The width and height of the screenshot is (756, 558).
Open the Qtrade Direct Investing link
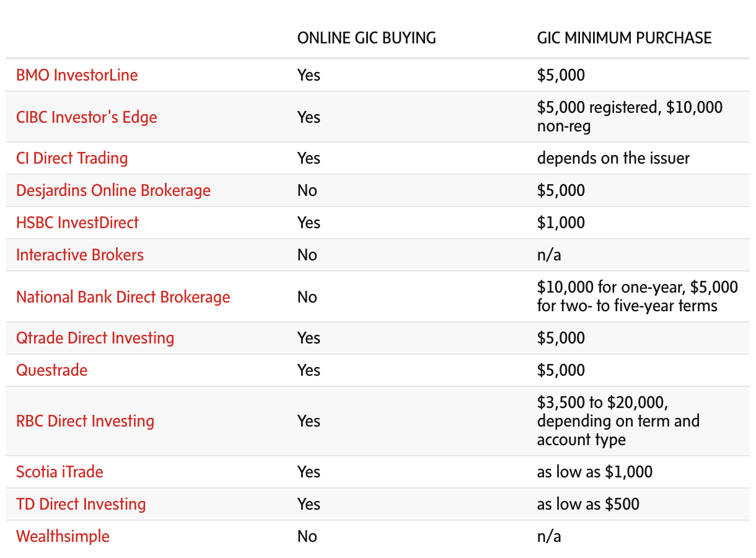(x=95, y=338)
